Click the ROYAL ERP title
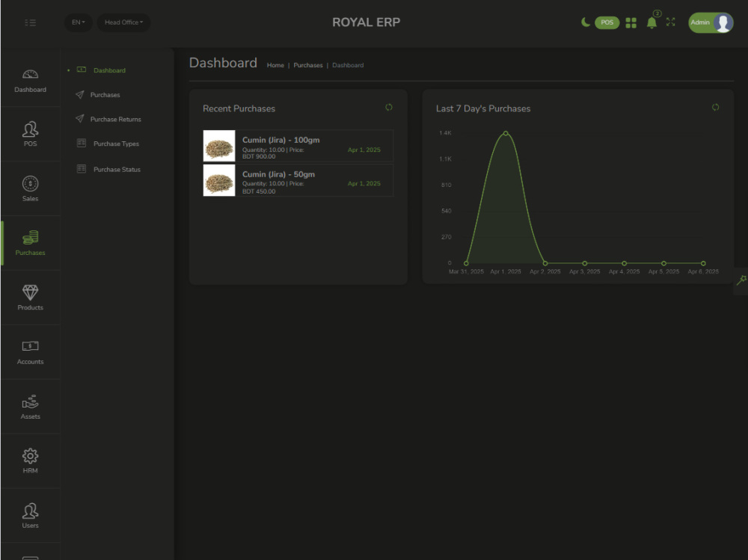The width and height of the screenshot is (748, 560). 366,22
